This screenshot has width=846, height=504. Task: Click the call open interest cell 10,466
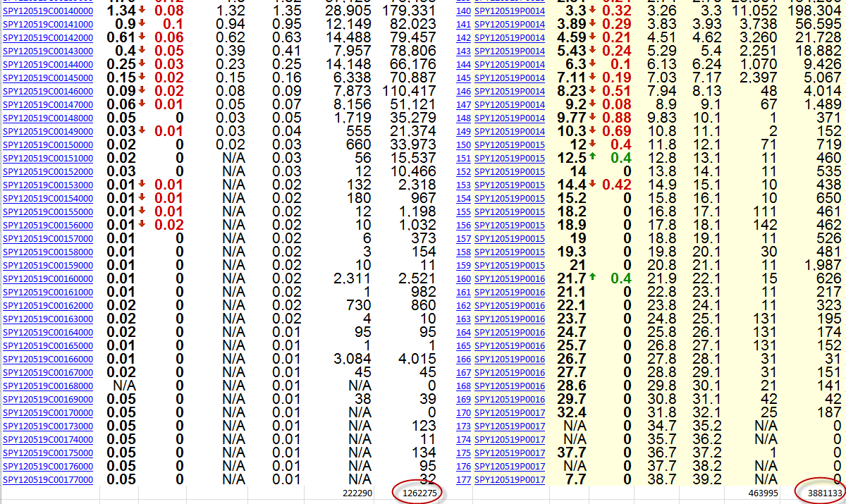click(415, 172)
